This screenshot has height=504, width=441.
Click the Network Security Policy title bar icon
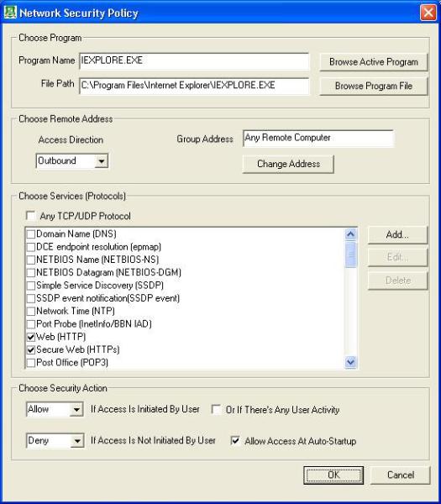coord(10,13)
